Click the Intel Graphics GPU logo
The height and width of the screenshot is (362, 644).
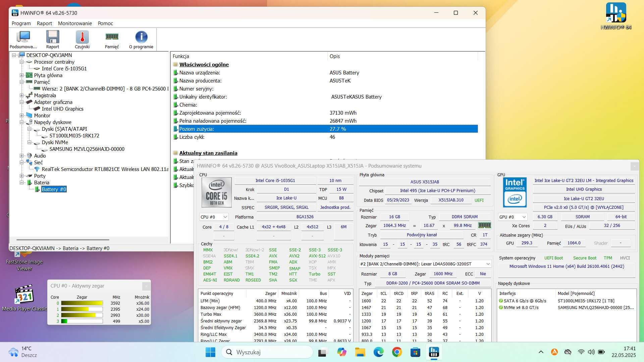point(515,192)
